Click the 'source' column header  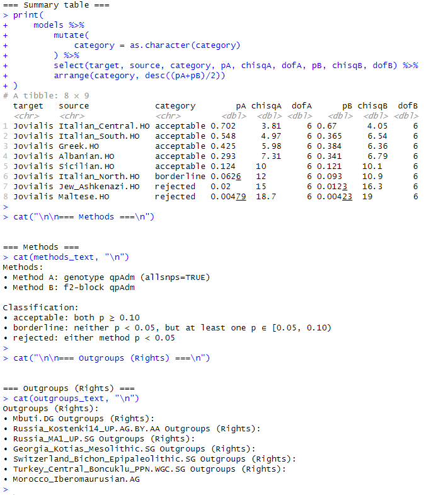point(74,106)
